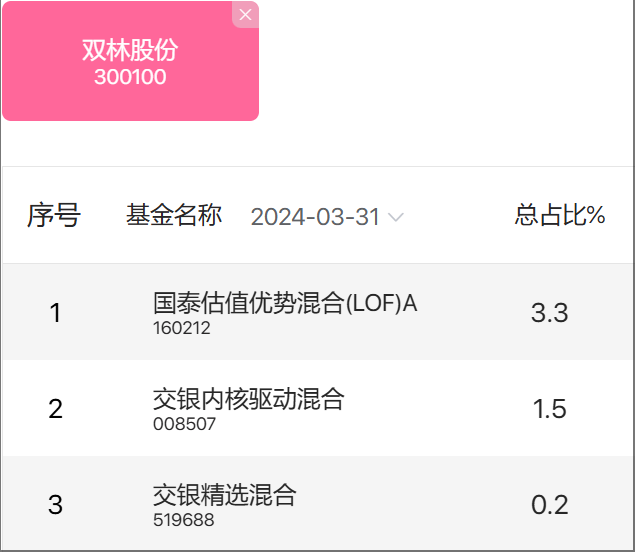The image size is (635, 552).
Task: Click fund code 008507
Action: tap(184, 424)
